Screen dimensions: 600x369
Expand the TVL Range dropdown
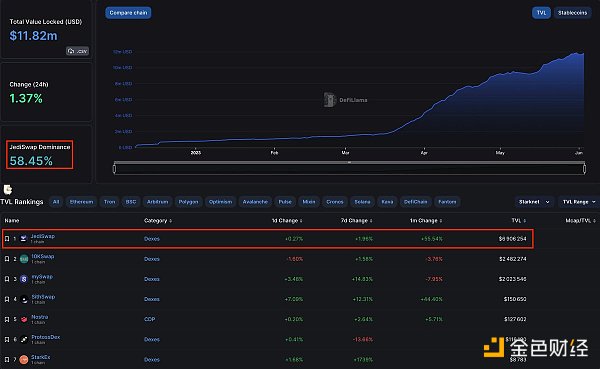579,202
